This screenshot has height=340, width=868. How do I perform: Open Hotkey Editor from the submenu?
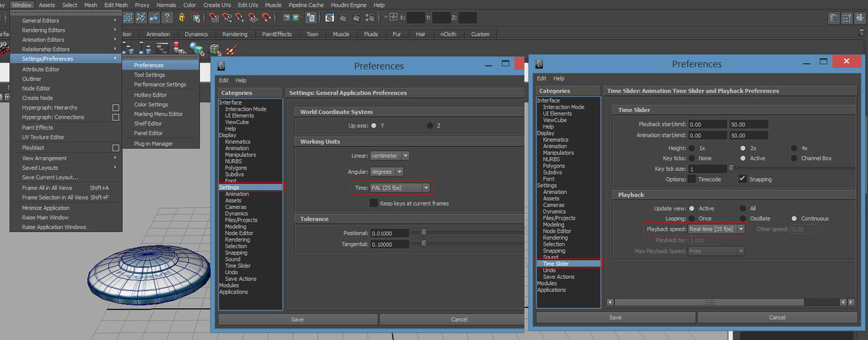[x=161, y=95]
